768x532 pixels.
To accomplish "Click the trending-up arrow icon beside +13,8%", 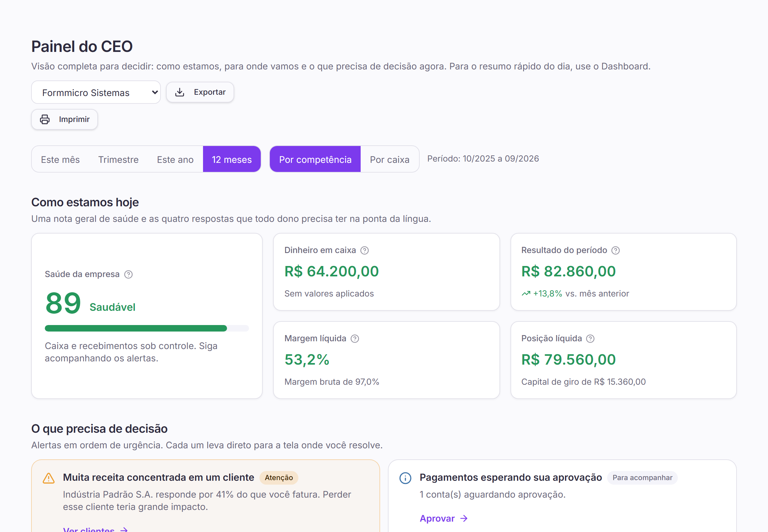I will pos(526,294).
